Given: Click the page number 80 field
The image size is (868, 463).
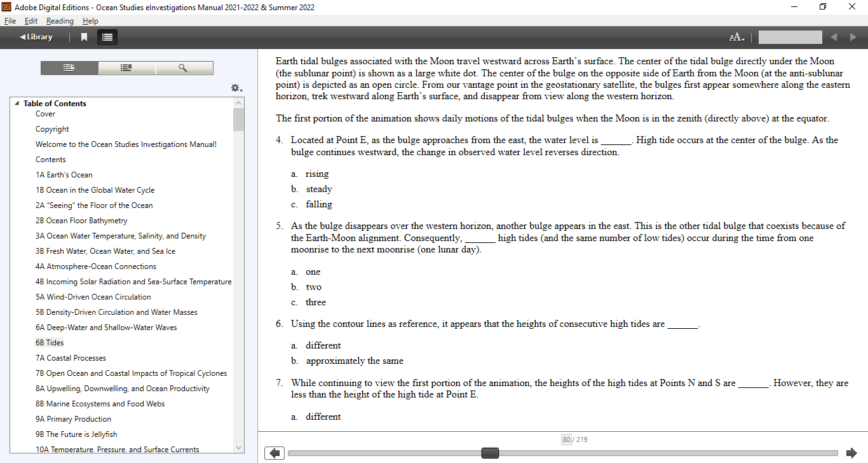Looking at the screenshot, I should click(566, 439).
